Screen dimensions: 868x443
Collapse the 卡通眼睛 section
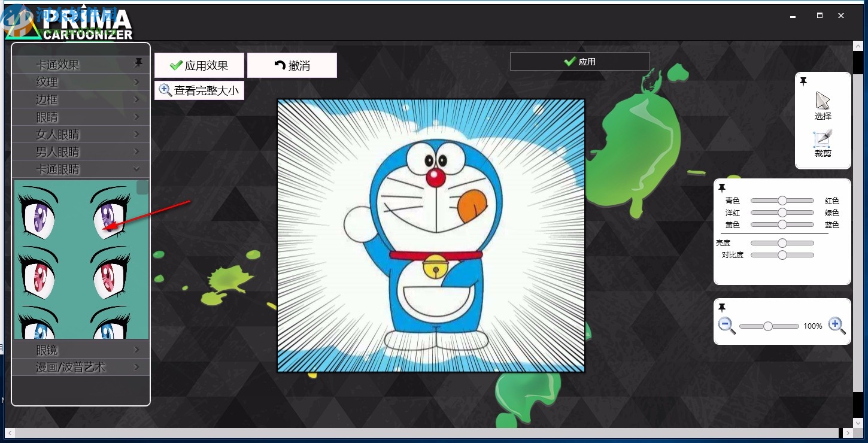click(136, 169)
